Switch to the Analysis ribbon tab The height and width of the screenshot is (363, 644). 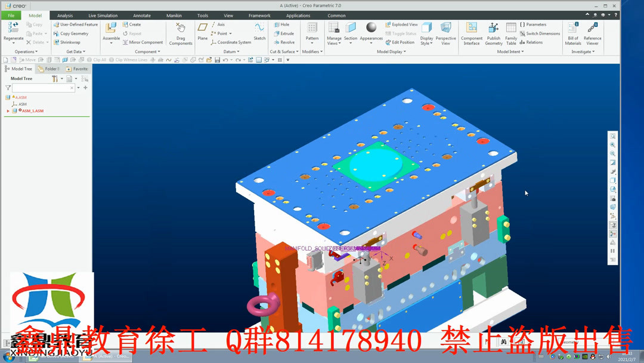tap(66, 16)
